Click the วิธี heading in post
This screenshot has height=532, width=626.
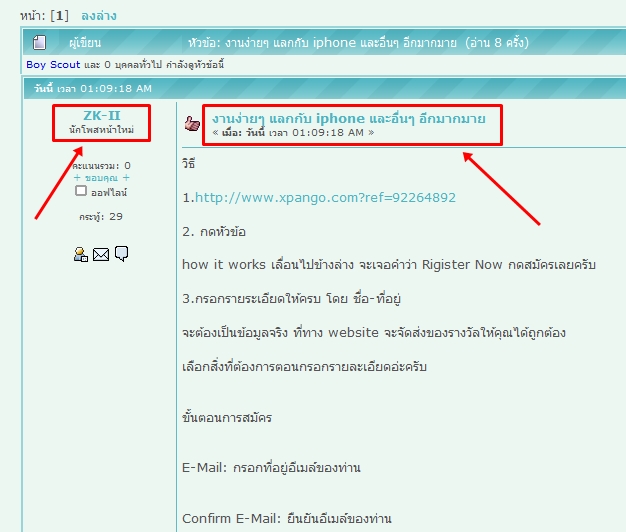coord(188,164)
